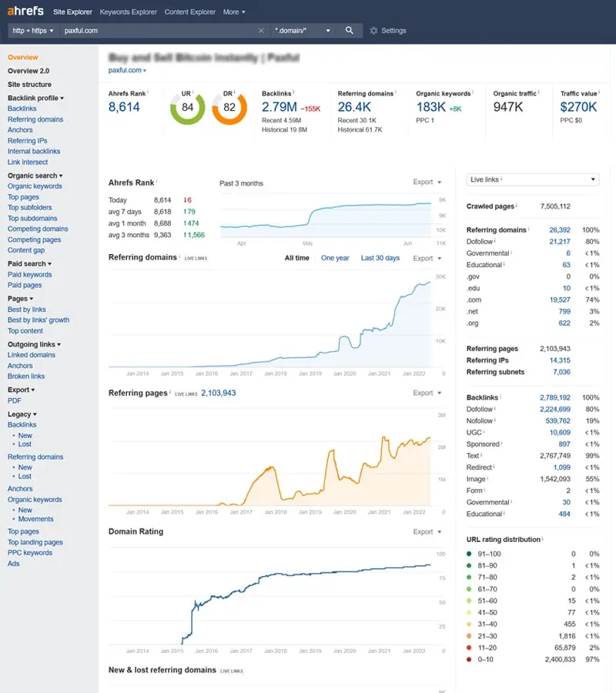Open Keywords Explorer in top menu
616x693 pixels.
[128, 12]
